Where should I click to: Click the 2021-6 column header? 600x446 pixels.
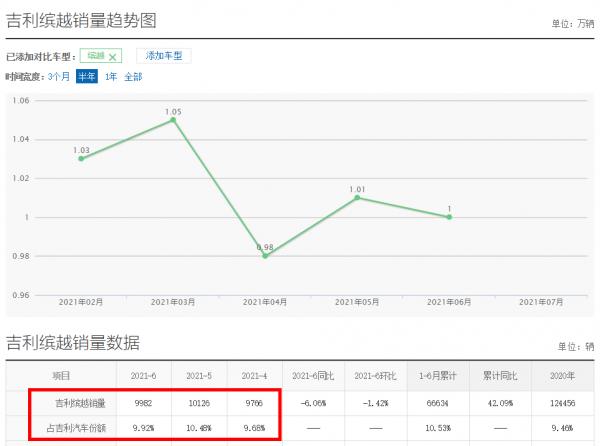tap(144, 375)
